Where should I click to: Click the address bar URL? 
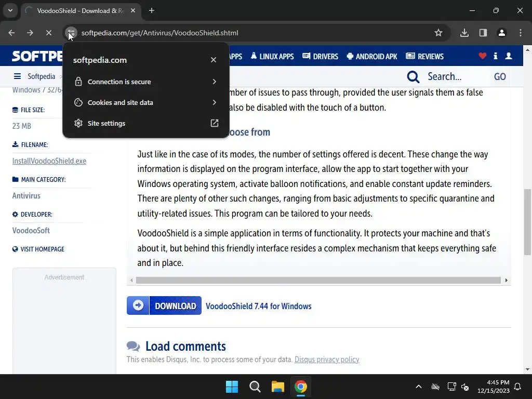coord(160,33)
